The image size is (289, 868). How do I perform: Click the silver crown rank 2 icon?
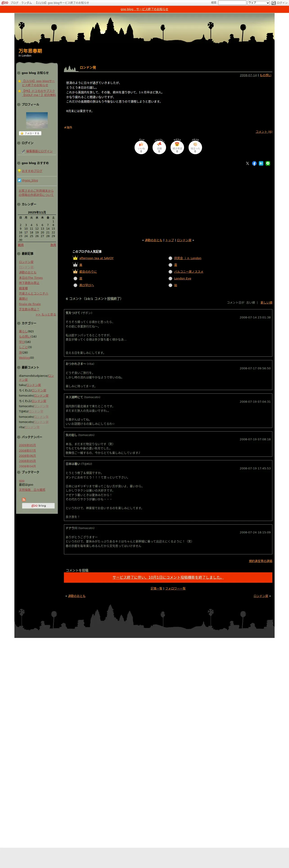[75, 265]
